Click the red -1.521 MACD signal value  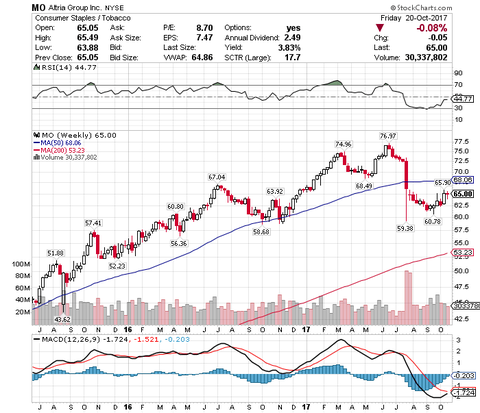[145, 340]
